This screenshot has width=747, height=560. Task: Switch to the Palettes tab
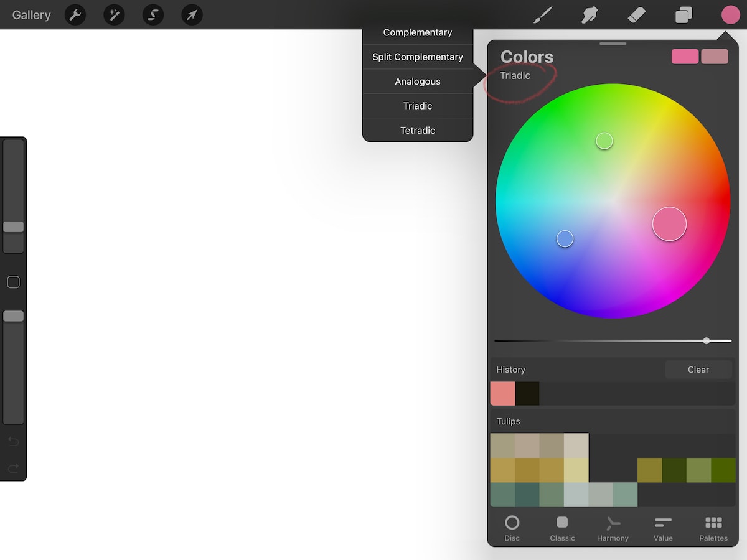coord(713,529)
